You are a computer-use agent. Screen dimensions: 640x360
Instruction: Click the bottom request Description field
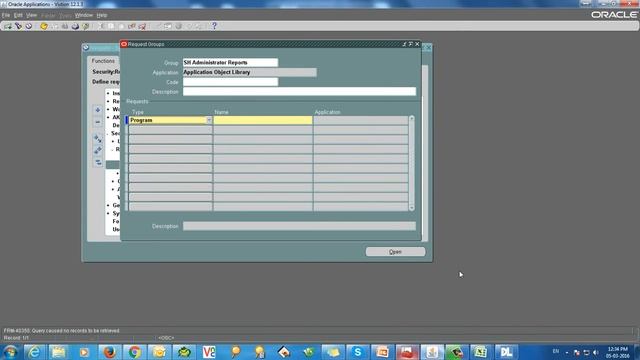tap(299, 226)
